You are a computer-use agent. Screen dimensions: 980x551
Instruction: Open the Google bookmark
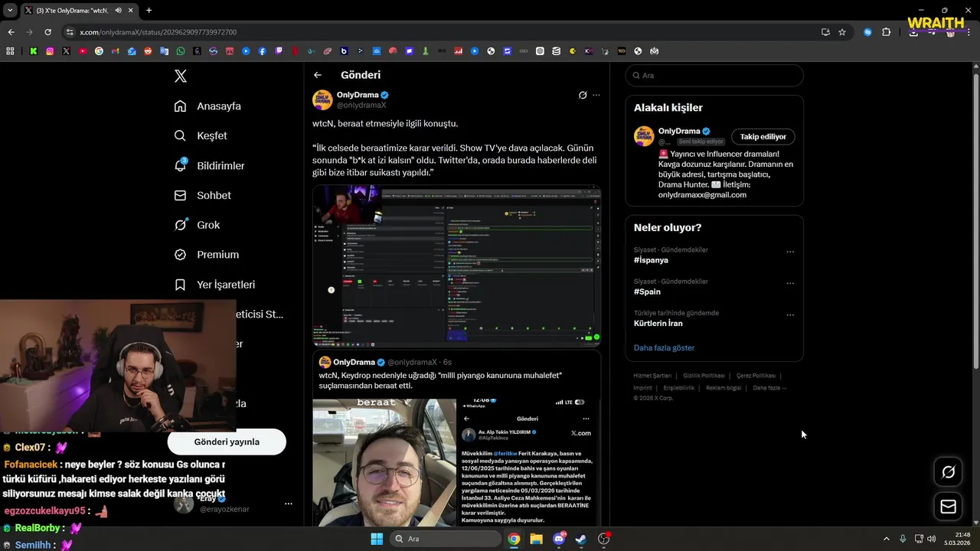99,51
